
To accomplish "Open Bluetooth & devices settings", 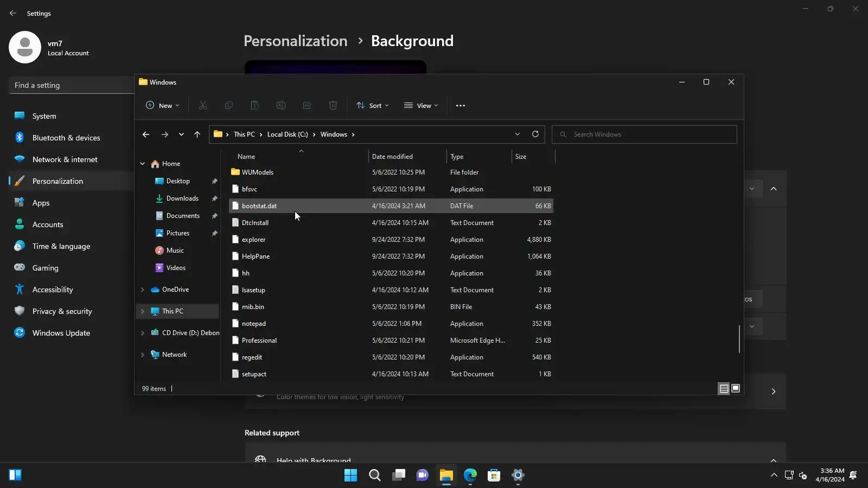I will [x=71, y=138].
